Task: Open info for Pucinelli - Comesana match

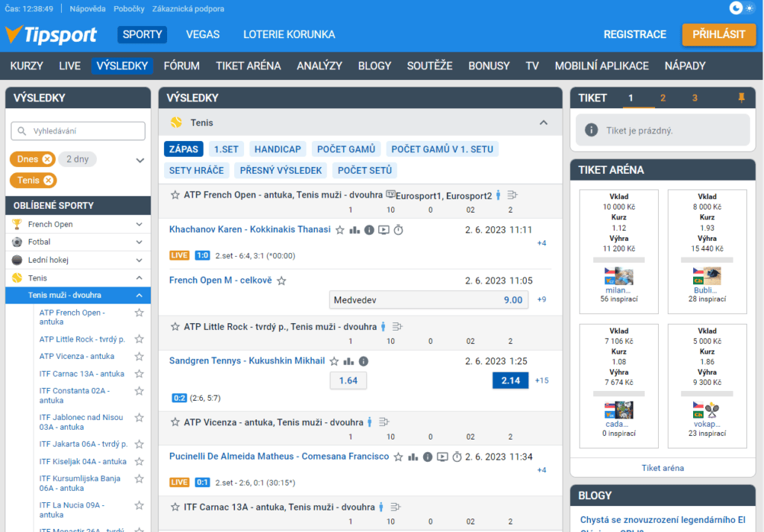Action: (428, 457)
